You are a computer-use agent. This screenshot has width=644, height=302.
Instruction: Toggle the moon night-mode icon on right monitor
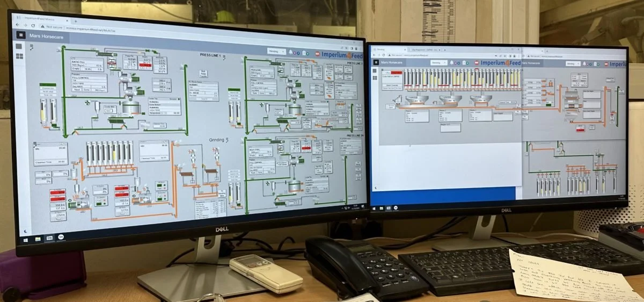click(376, 188)
